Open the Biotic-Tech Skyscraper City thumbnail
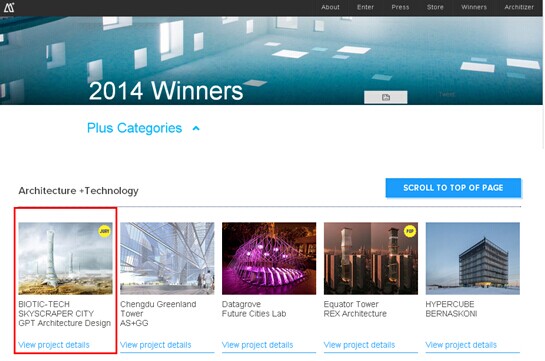Viewport: 545px width, 361px height. (x=65, y=259)
